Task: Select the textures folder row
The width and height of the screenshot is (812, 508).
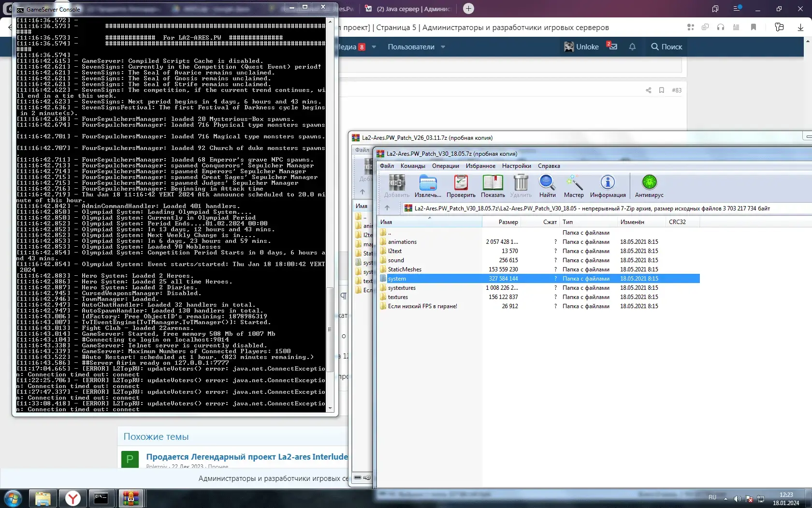Action: [538, 297]
